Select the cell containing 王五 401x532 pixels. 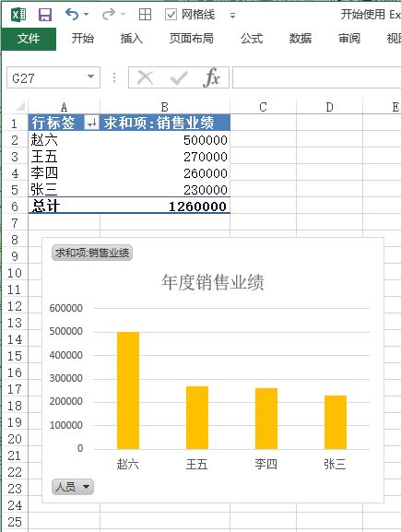pos(65,157)
